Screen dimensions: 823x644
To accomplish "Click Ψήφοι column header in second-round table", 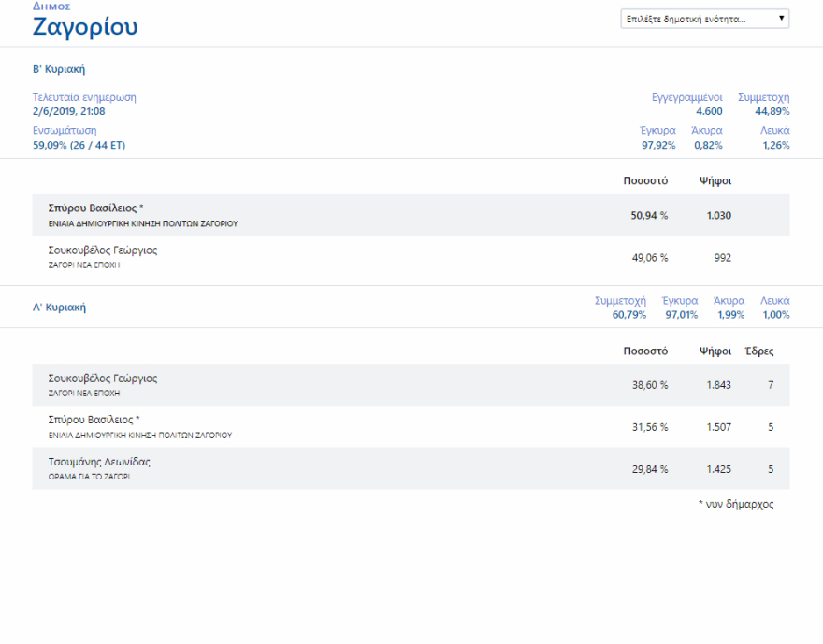I will click(715, 180).
